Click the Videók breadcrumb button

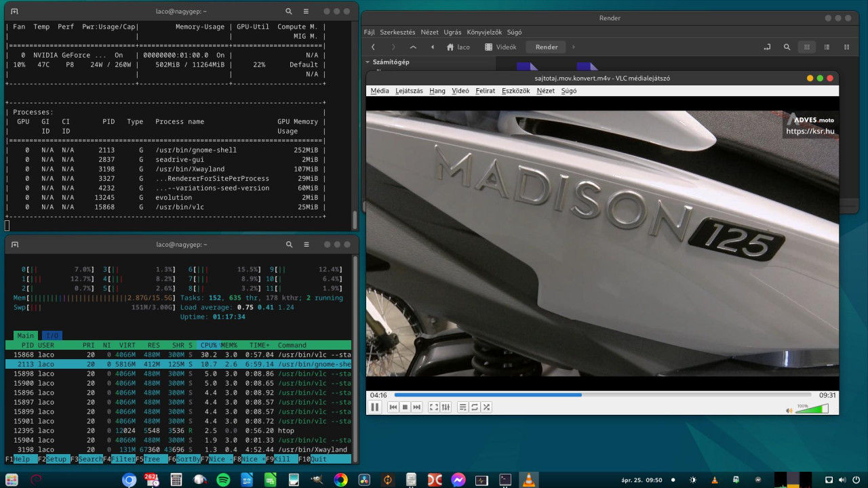500,47
